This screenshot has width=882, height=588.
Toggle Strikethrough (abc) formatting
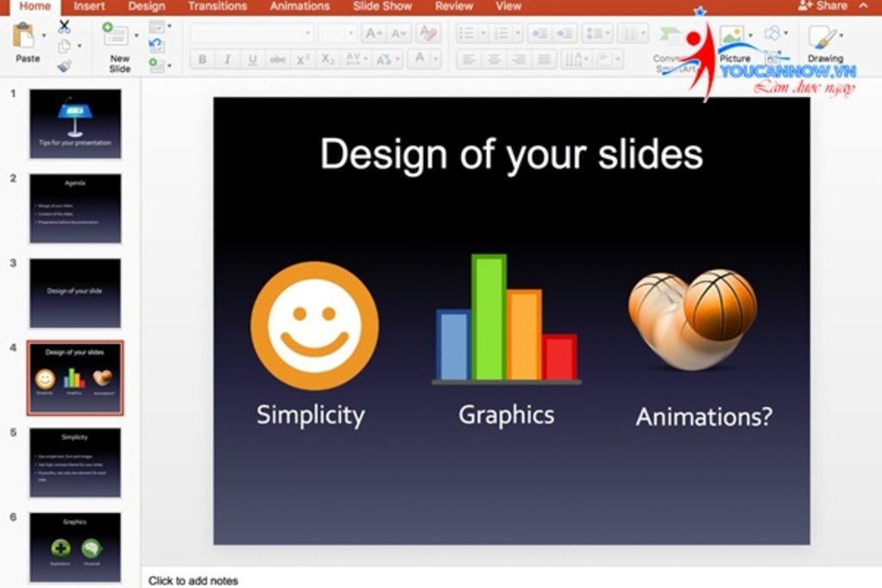277,59
